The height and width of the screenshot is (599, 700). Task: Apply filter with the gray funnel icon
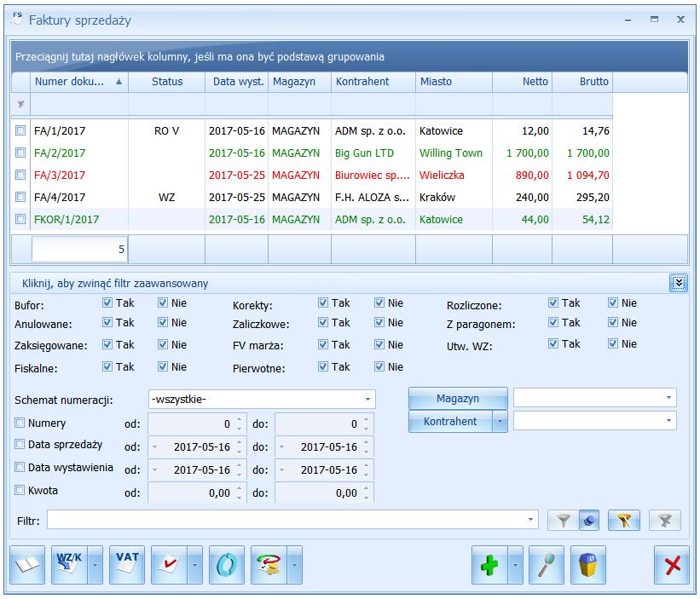(564, 520)
